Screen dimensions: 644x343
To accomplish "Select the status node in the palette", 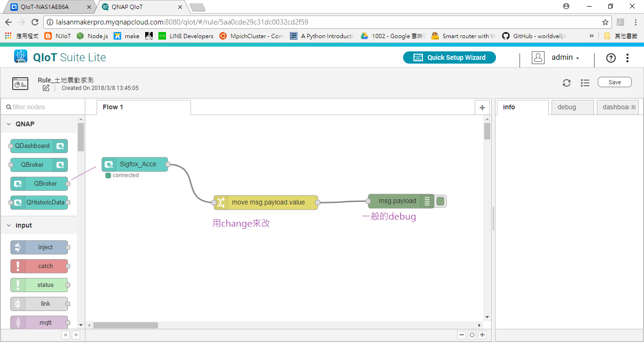I will click(39, 285).
